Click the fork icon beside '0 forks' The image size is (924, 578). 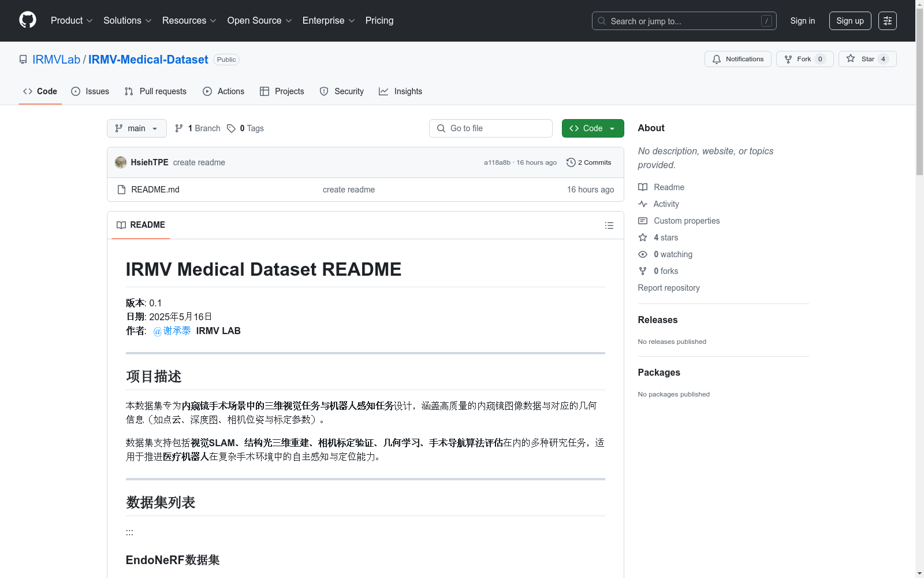[x=643, y=271]
